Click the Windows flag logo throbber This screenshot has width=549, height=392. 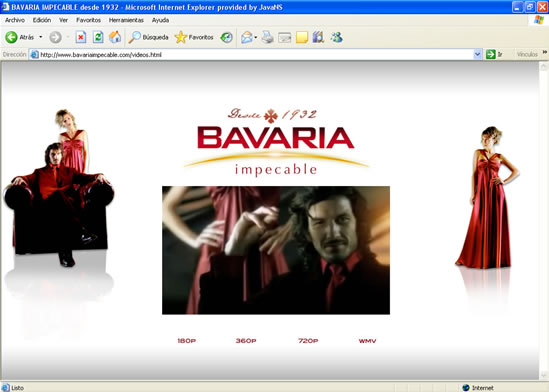coord(539,20)
